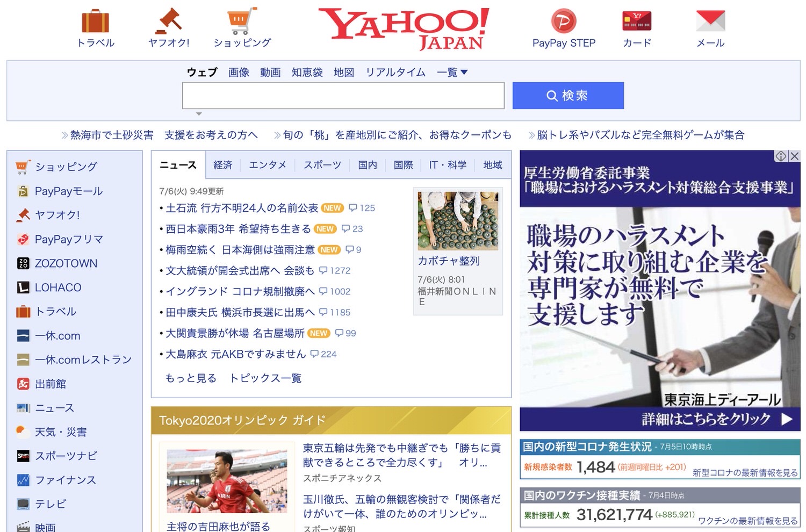This screenshot has width=806, height=532.
Task: Click the ヤフオク! sidebar gavel icon
Action: point(23,215)
